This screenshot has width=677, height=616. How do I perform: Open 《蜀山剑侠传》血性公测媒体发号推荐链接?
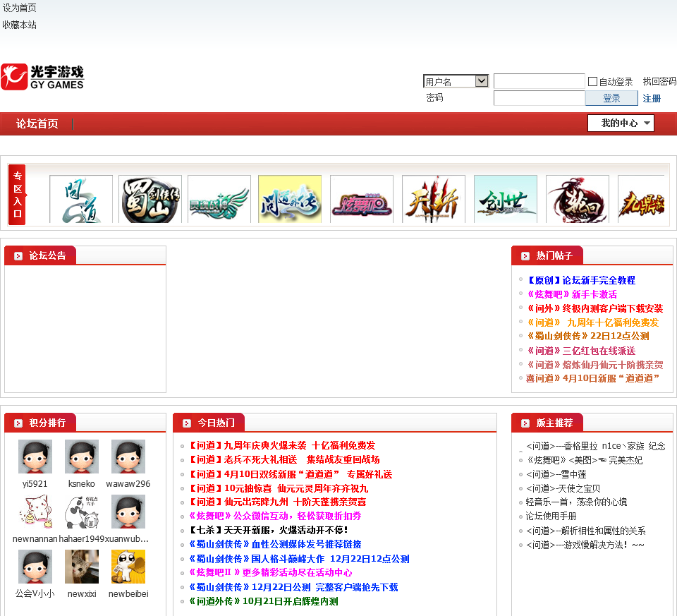(x=275, y=544)
